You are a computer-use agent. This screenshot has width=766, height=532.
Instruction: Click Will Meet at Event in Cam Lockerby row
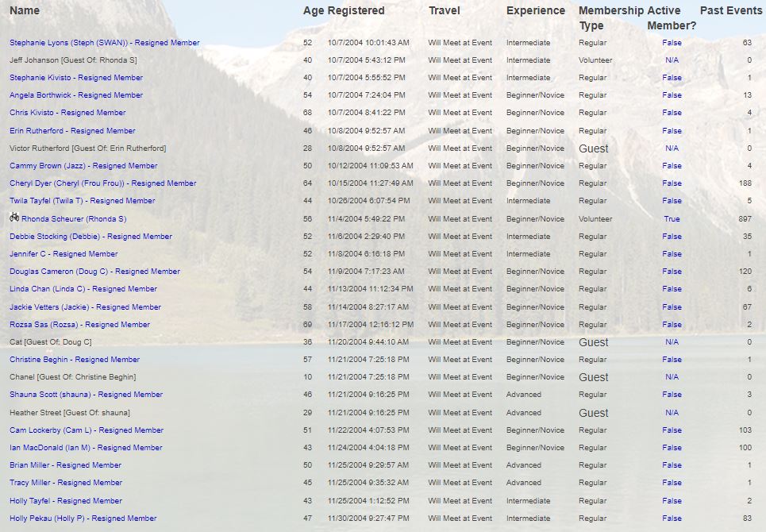point(460,430)
